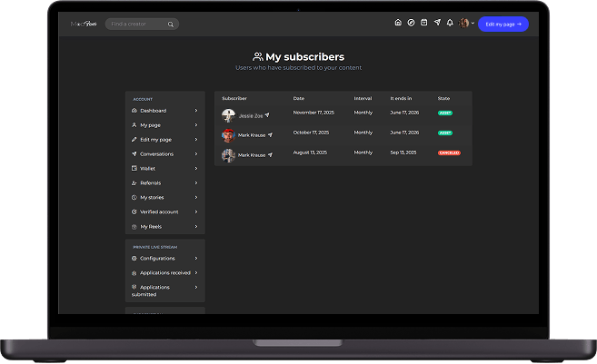Click the Configurations gear icon
The height and width of the screenshot is (364, 597).
[x=134, y=259]
